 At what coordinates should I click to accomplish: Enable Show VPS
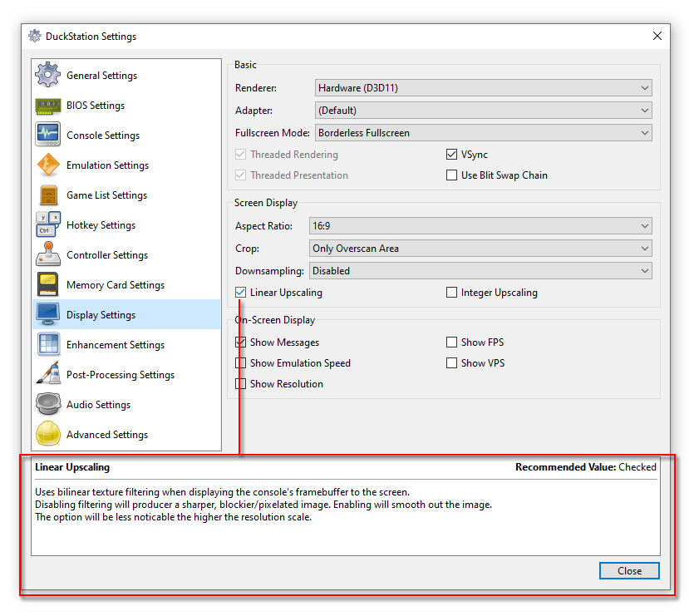click(451, 363)
